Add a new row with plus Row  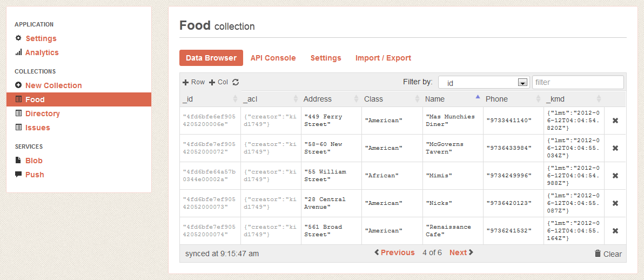(193, 82)
